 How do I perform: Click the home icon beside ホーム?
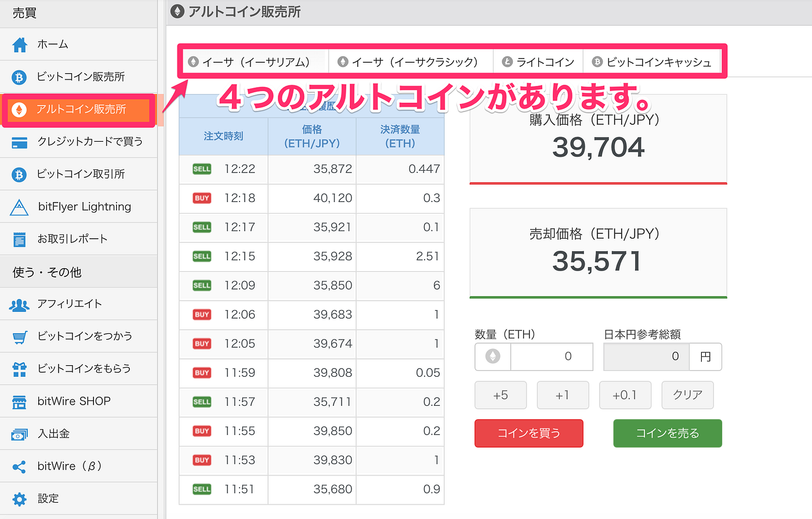click(x=20, y=45)
